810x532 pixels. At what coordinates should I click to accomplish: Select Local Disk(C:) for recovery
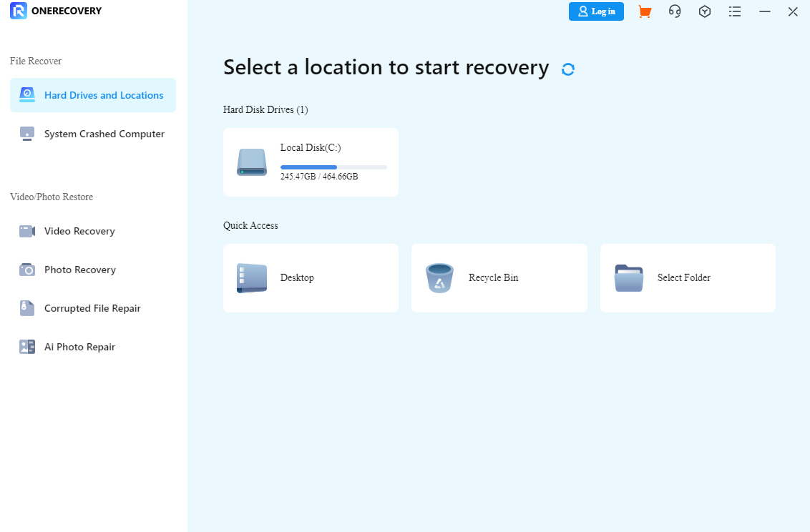[311, 162]
